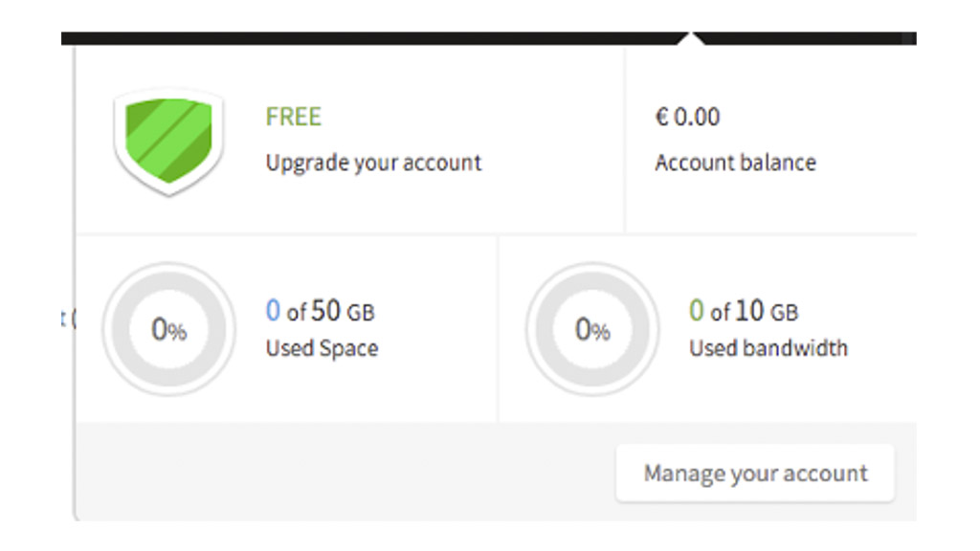Click the gray footer area beside Manage button
The image size is (980, 551).
pos(345,473)
